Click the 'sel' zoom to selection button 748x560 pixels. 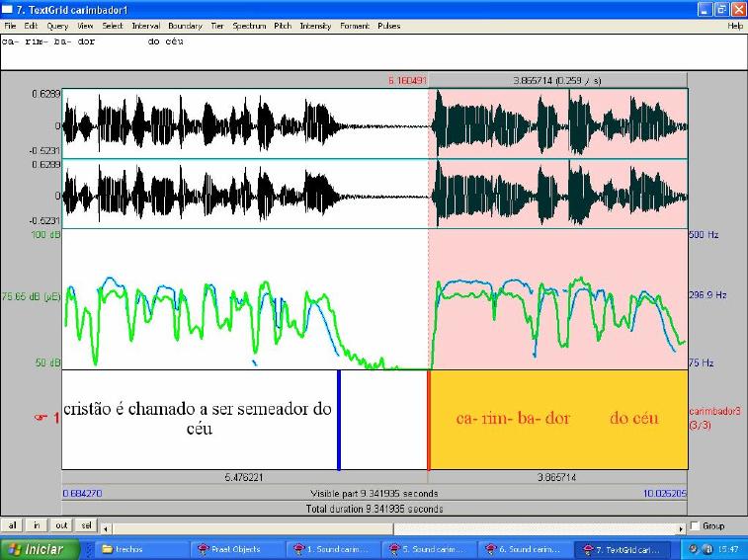click(x=86, y=525)
